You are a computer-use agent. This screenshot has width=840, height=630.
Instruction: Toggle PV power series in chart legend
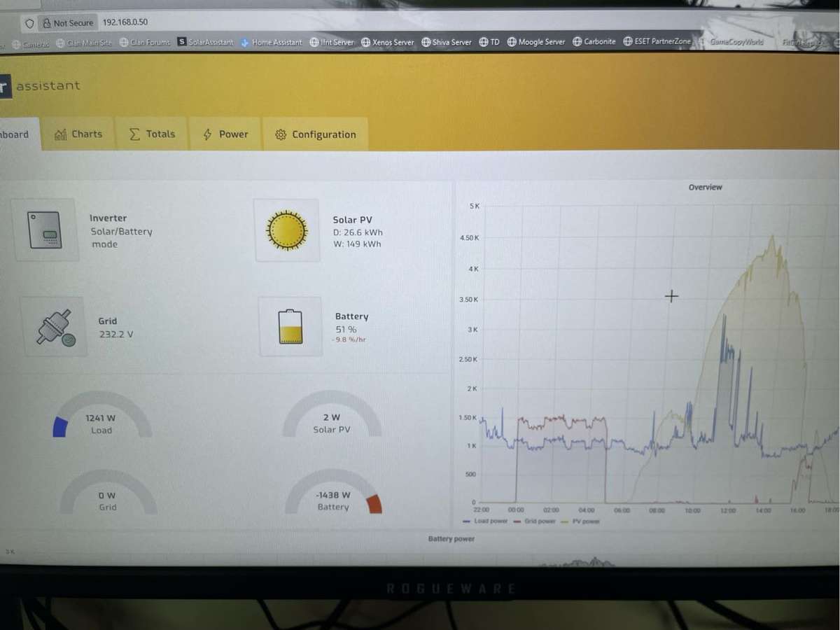coord(583,521)
